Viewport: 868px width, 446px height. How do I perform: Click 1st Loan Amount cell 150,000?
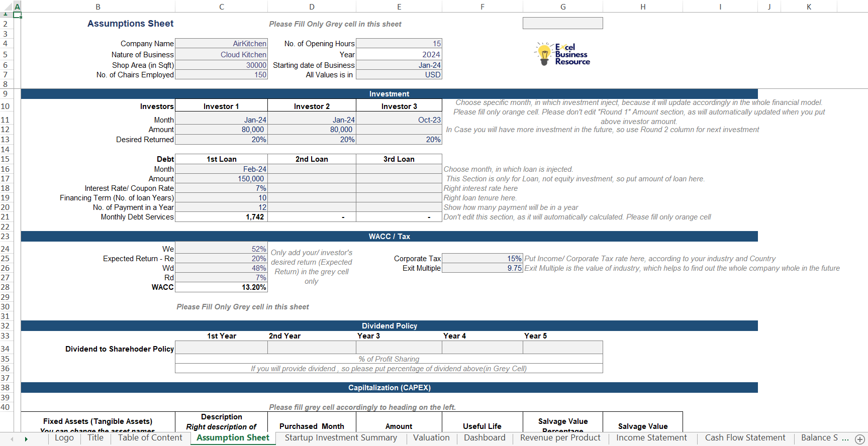(221, 179)
